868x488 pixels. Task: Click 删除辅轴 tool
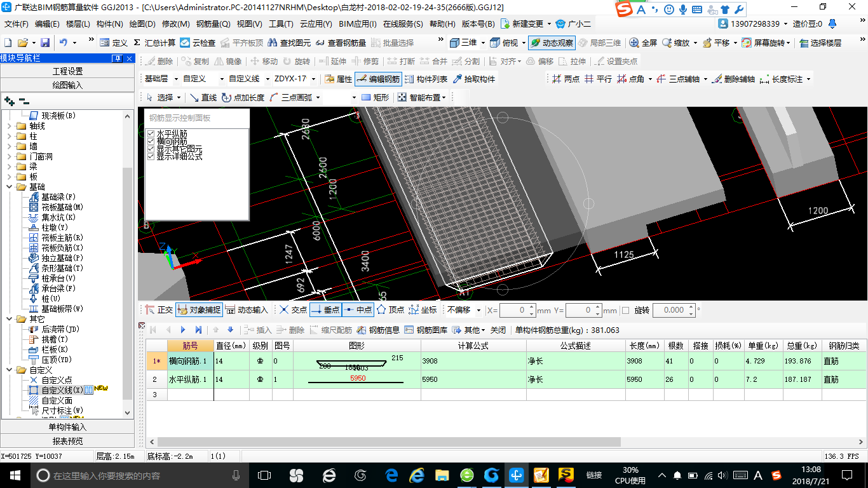(733, 79)
